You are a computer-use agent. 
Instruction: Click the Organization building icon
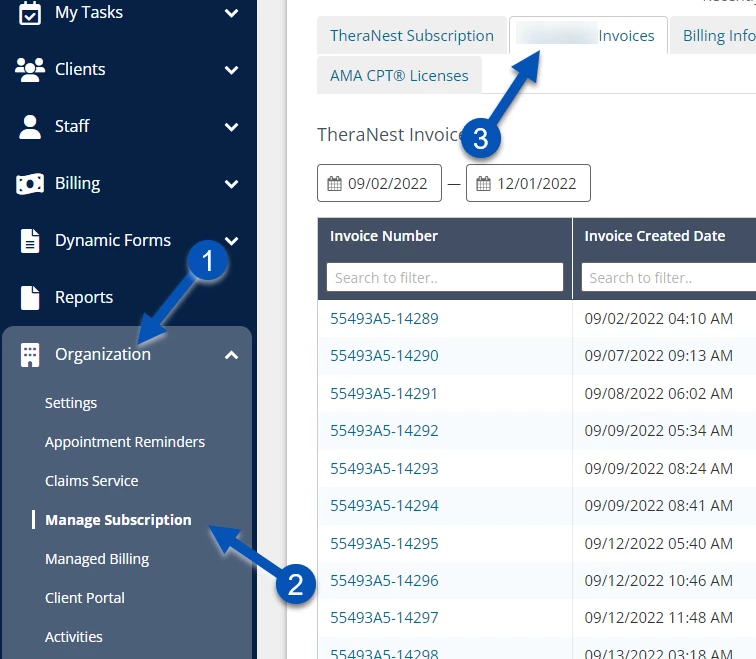(x=30, y=355)
